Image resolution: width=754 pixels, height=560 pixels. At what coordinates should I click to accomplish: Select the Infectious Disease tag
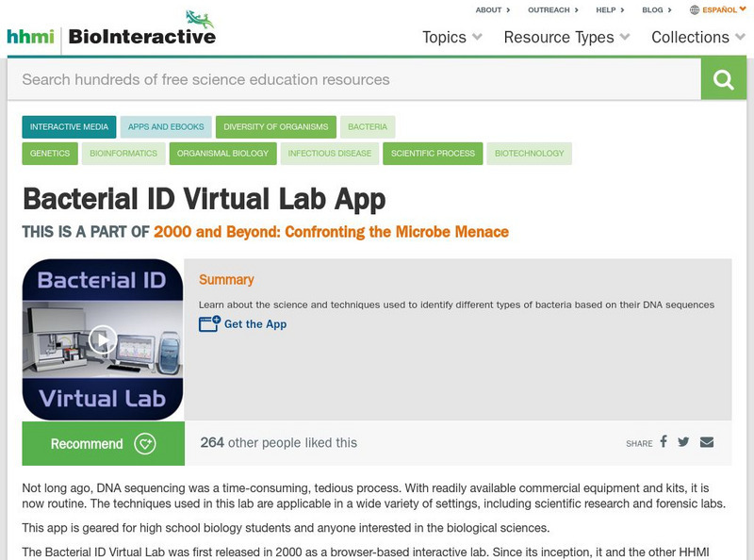click(x=330, y=154)
